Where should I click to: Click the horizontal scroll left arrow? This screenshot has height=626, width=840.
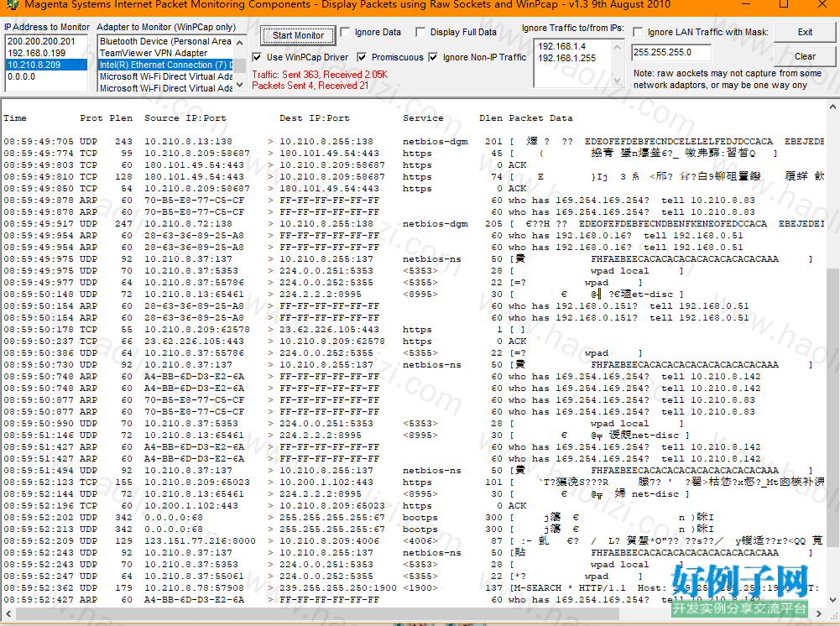pos(8,613)
